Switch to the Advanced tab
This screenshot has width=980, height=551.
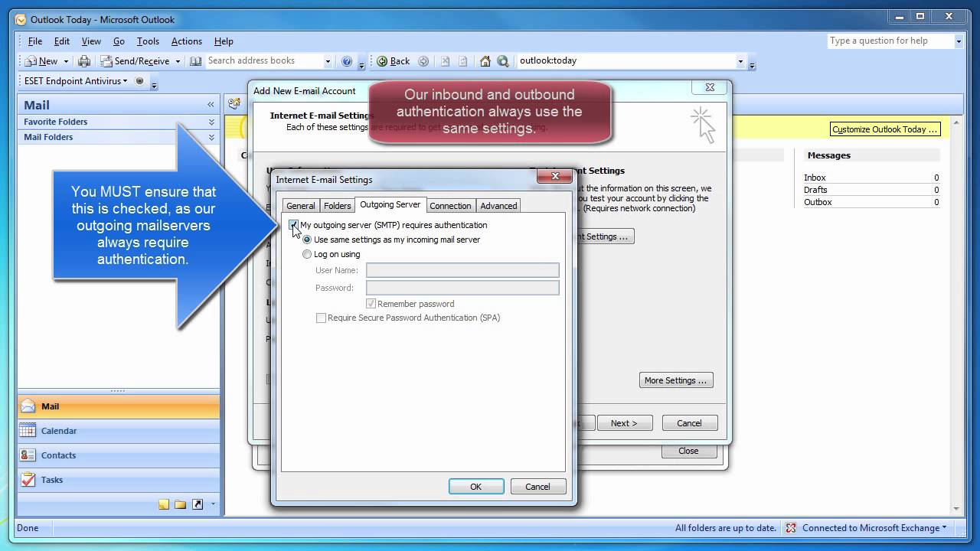[x=498, y=206]
